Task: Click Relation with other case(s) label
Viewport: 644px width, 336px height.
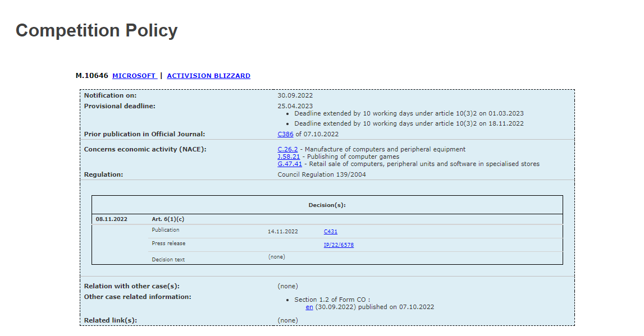Action: [x=132, y=287]
